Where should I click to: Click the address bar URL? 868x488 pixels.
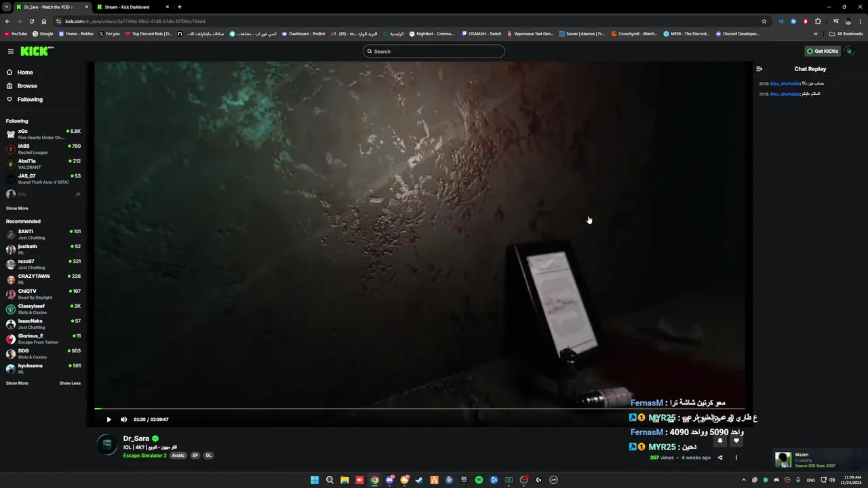(135, 21)
